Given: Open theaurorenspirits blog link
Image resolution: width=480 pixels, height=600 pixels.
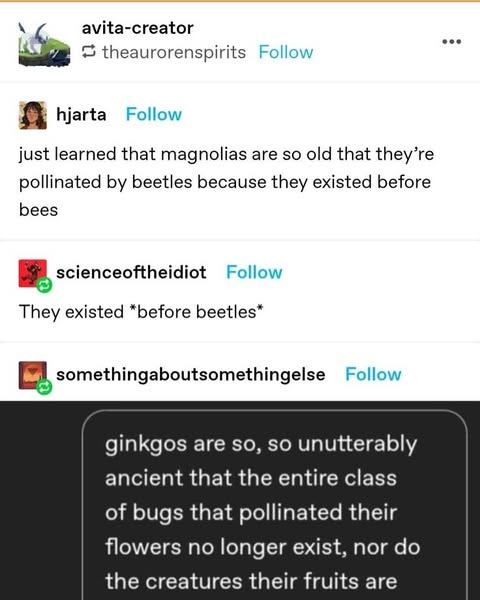Looking at the screenshot, I should click(174, 52).
